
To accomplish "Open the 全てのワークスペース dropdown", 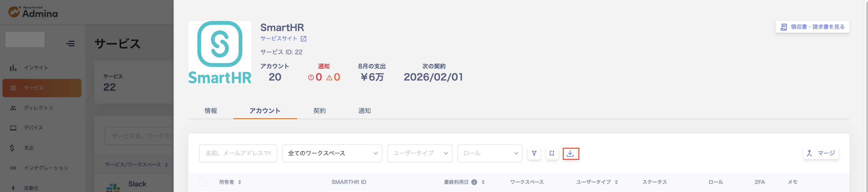I will tap(332, 153).
